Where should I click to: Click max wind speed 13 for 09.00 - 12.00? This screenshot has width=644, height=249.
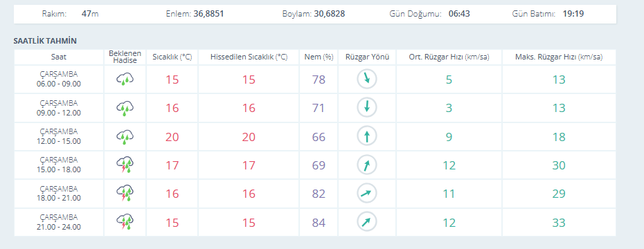point(559,108)
